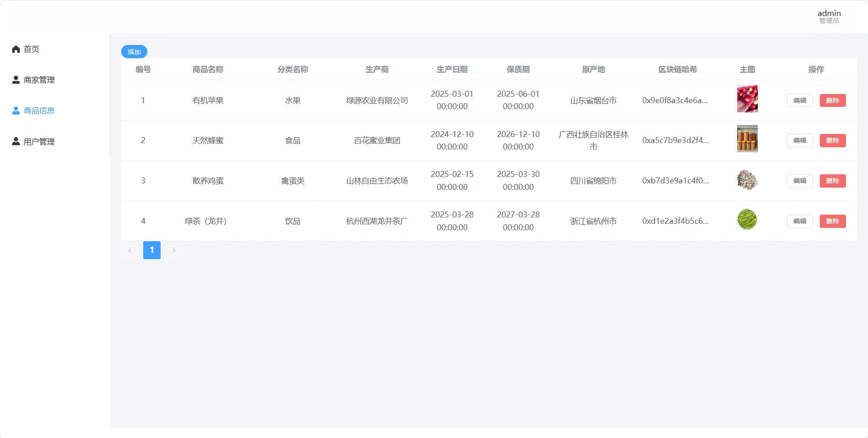Click the blue person icon beside 商品信息
The width and height of the screenshot is (868, 438).
click(x=15, y=110)
